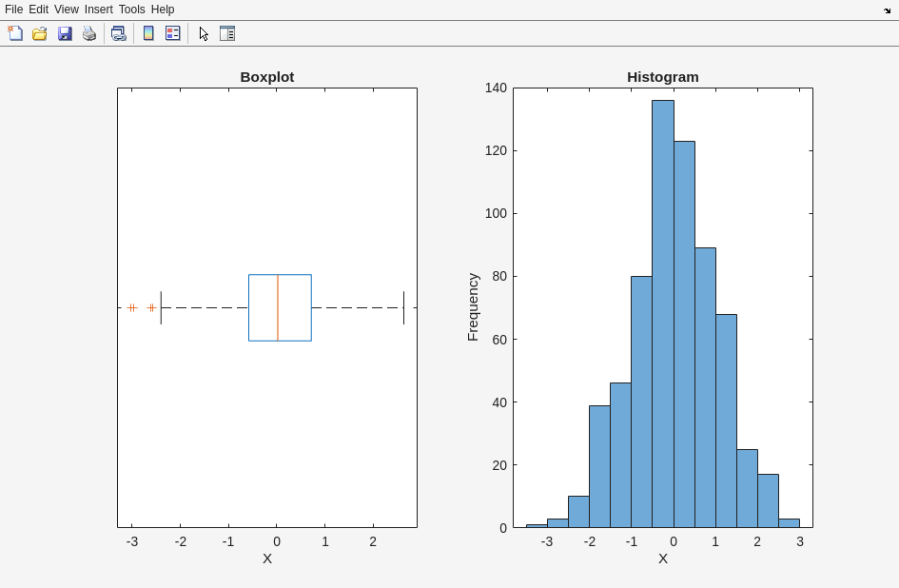The image size is (899, 588).
Task: Open the Insert menu
Action: tap(98, 10)
